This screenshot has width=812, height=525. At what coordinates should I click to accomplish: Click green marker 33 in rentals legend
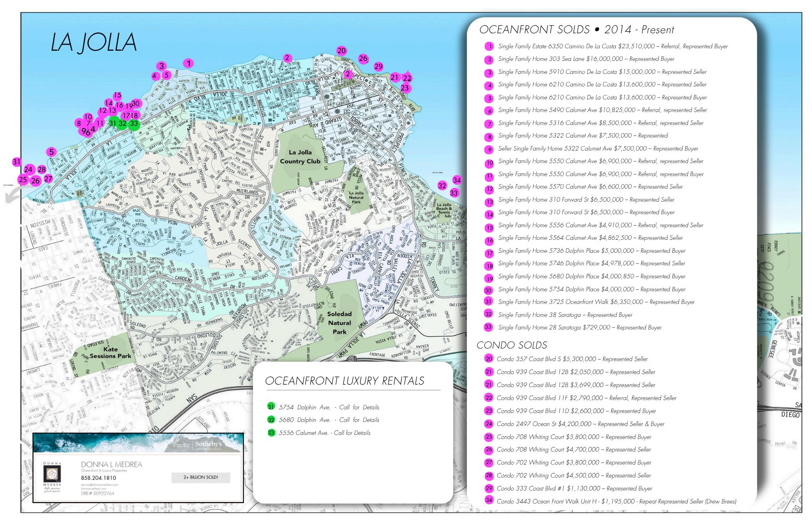271,432
